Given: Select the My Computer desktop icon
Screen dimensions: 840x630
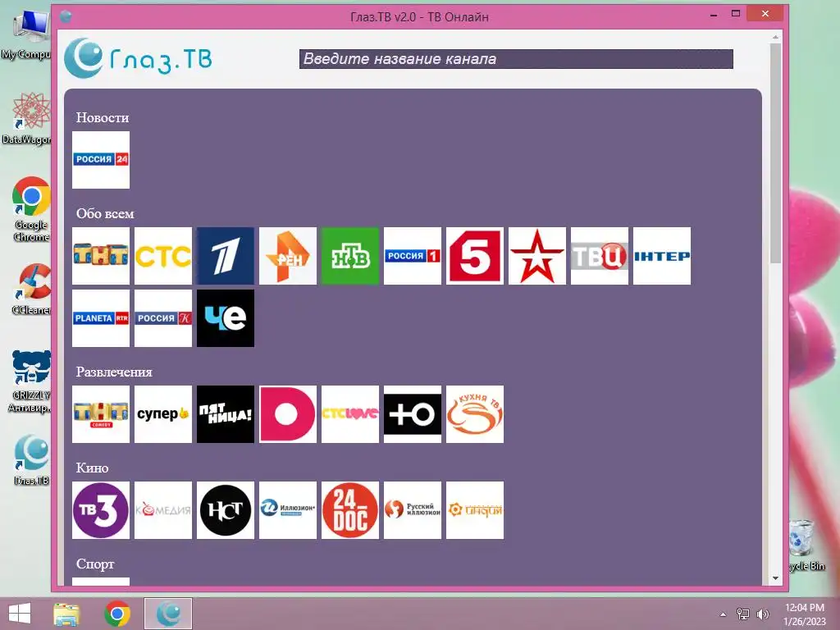Looking at the screenshot, I should click(x=27, y=34).
